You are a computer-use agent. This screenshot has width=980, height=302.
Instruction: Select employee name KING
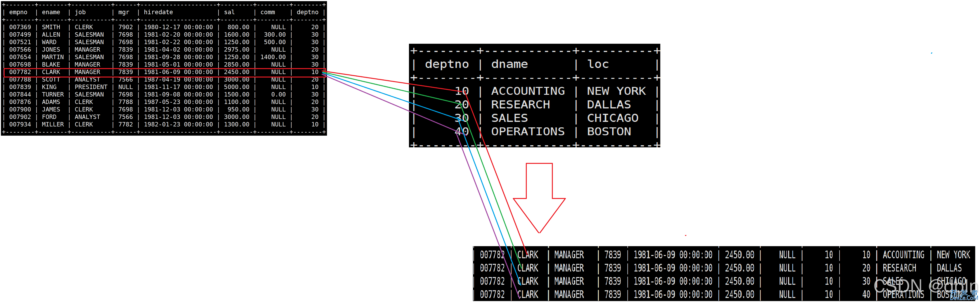click(49, 87)
